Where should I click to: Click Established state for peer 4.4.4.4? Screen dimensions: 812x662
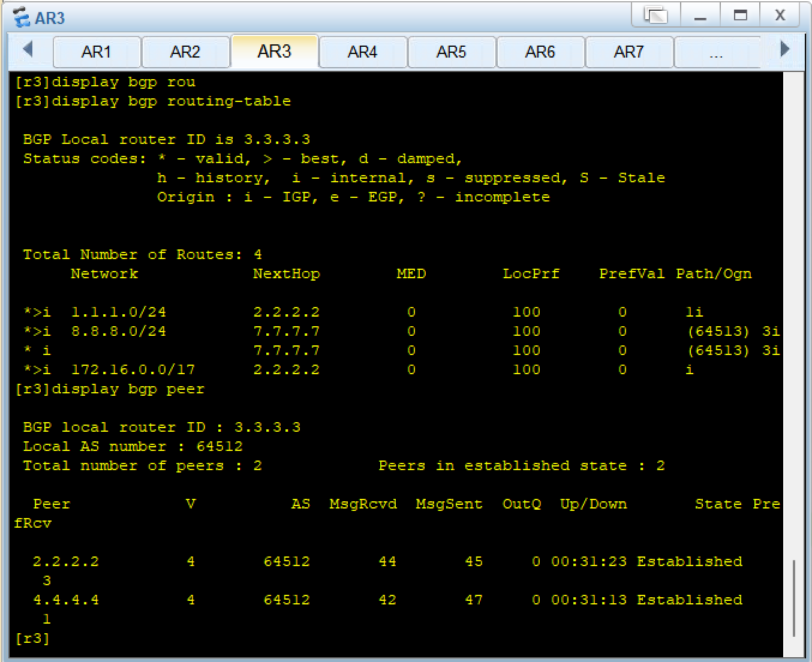point(690,600)
